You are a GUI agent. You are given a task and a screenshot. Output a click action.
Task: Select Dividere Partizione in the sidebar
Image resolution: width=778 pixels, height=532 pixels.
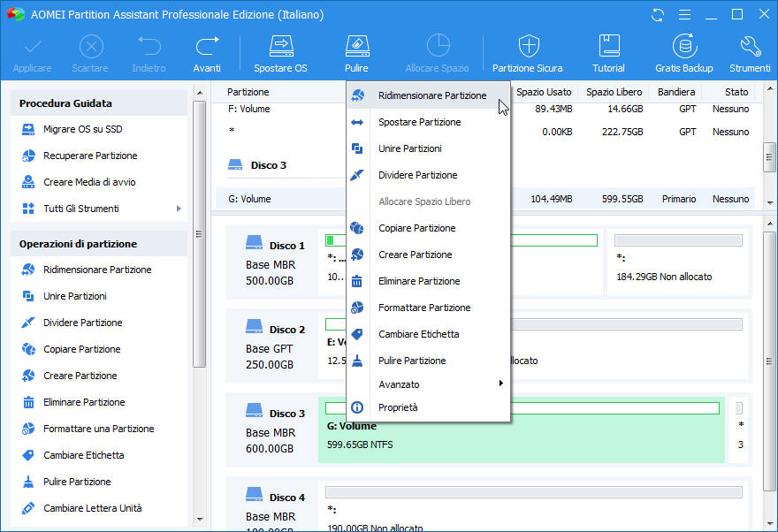click(x=83, y=323)
